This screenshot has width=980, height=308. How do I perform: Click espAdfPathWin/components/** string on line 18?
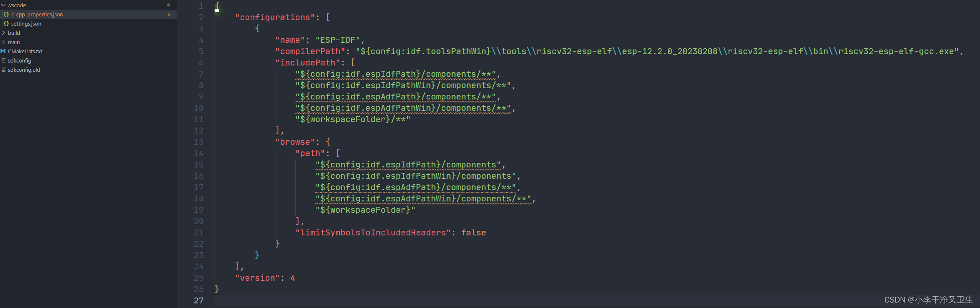pos(423,198)
